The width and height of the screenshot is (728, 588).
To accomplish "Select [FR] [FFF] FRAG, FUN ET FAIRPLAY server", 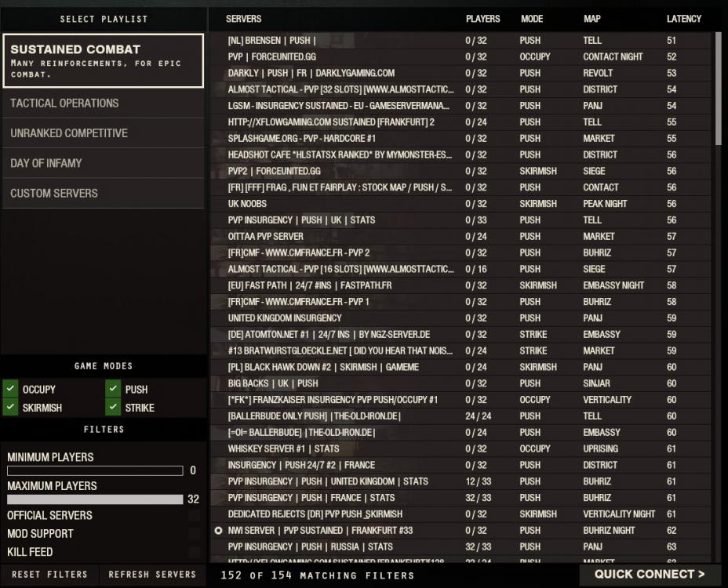I will 461,187.
